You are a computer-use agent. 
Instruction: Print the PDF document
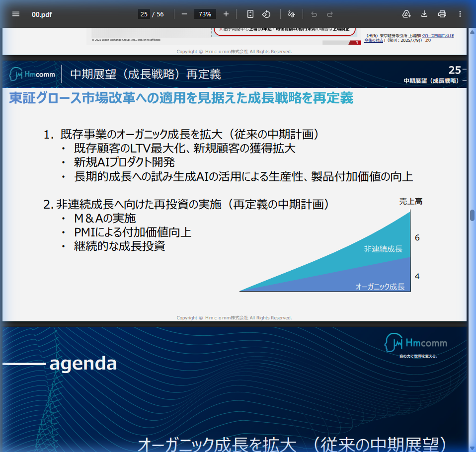(442, 14)
